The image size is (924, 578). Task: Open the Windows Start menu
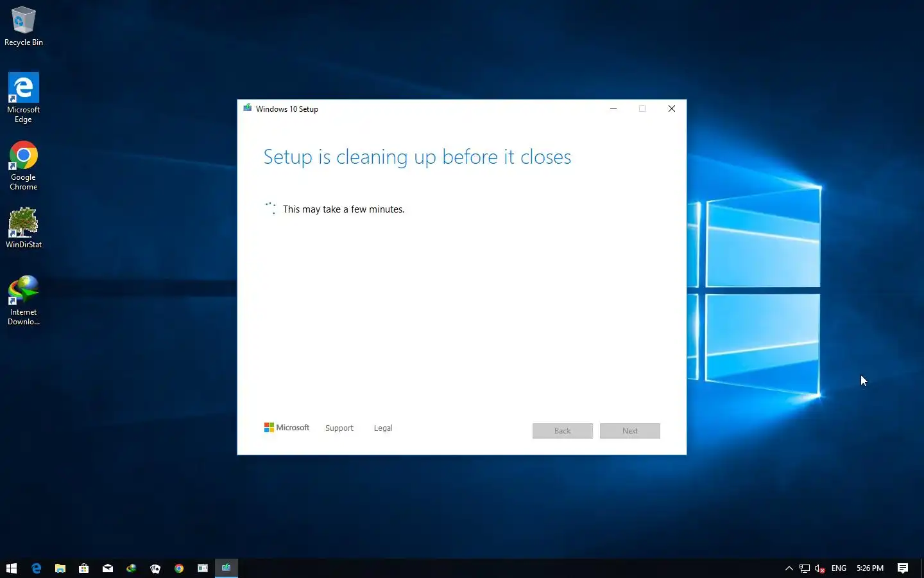coord(12,568)
